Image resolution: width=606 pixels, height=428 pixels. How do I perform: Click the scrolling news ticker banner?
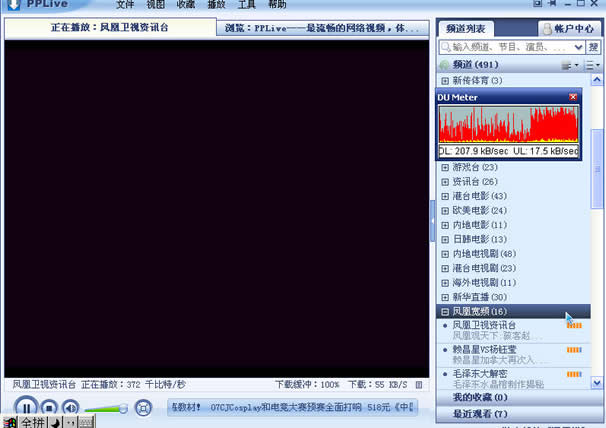pos(292,408)
